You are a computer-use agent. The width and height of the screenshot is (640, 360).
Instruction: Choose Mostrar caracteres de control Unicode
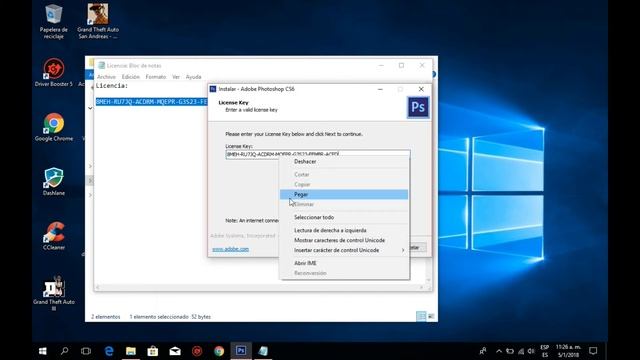pyautogui.click(x=344, y=240)
